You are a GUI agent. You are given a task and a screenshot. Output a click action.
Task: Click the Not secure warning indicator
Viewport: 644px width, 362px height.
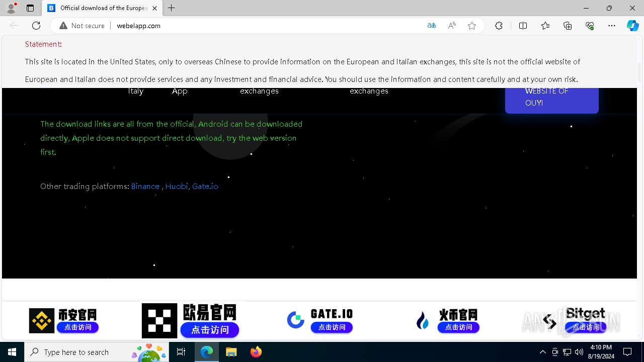(x=82, y=26)
